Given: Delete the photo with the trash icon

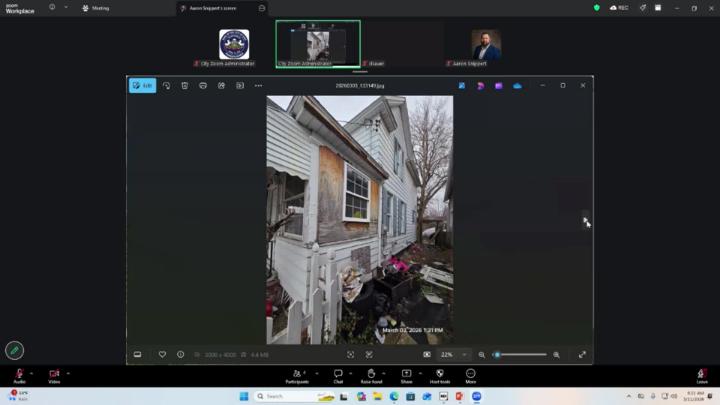Looking at the screenshot, I should coord(184,86).
